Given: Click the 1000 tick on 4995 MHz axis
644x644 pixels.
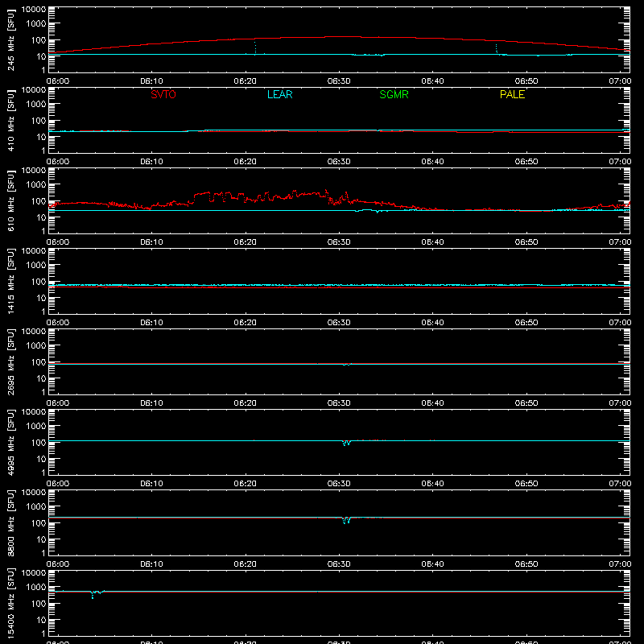Looking at the screenshot, I should pyautogui.click(x=36, y=427).
